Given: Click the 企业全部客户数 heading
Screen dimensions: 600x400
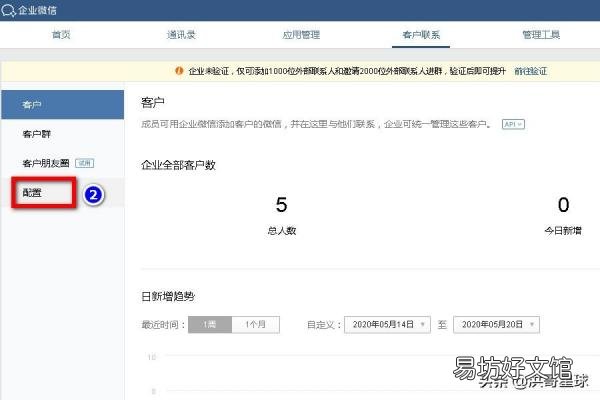Looking at the screenshot, I should point(178,165).
